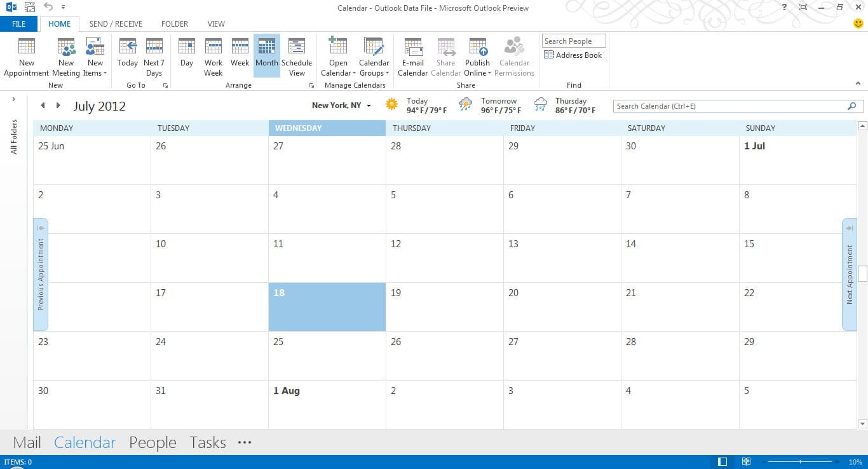Open Calendar navigation link

(x=85, y=442)
